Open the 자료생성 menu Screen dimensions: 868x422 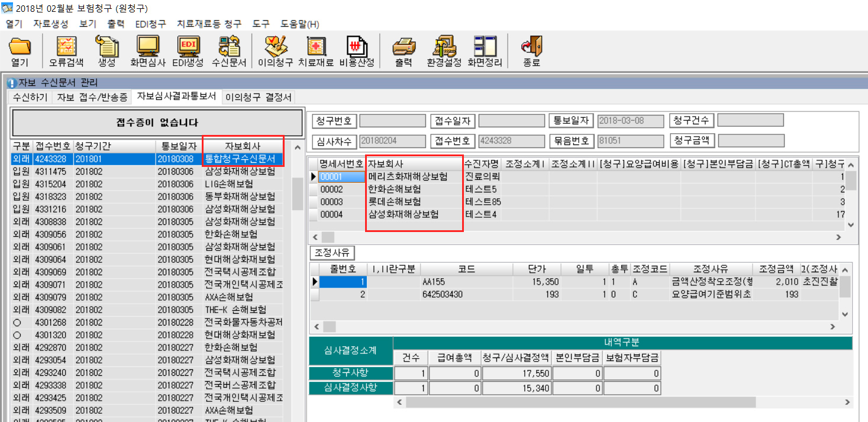pyautogui.click(x=50, y=24)
